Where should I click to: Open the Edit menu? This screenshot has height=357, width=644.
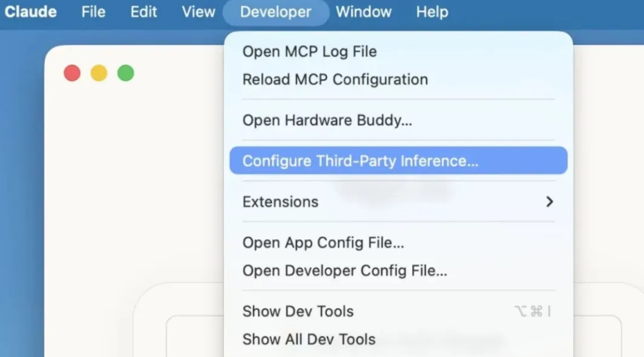[144, 12]
